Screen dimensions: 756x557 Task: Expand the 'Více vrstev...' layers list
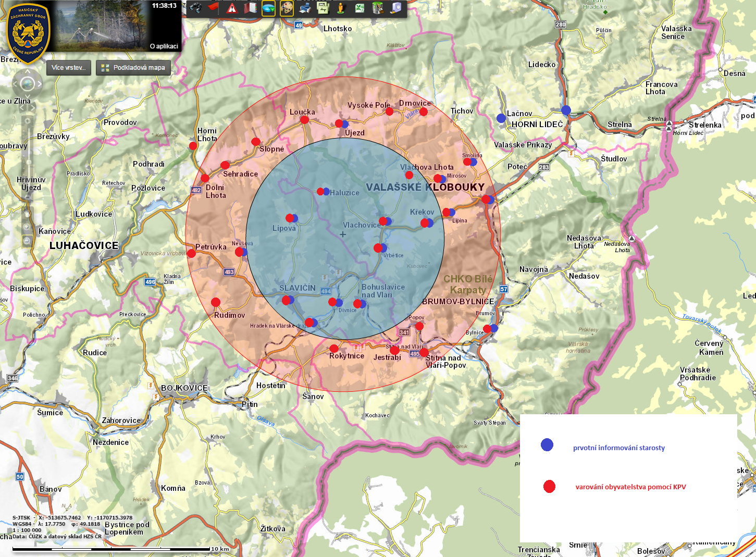pos(68,68)
